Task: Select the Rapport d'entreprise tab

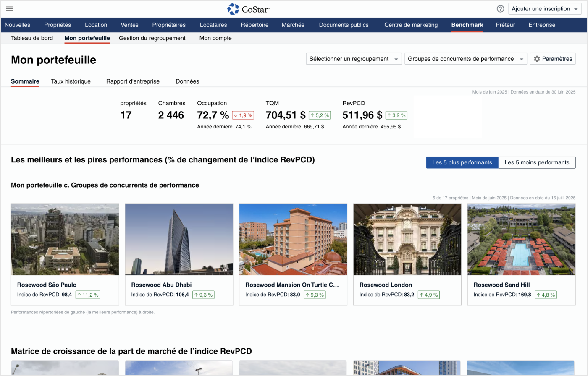Action: (133, 81)
